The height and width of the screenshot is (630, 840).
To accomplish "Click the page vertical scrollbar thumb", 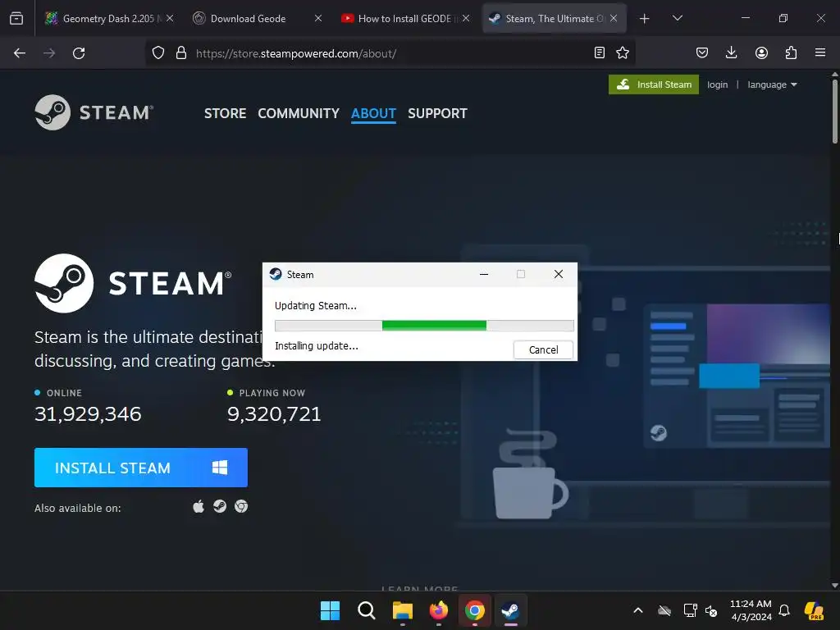I will (834, 112).
